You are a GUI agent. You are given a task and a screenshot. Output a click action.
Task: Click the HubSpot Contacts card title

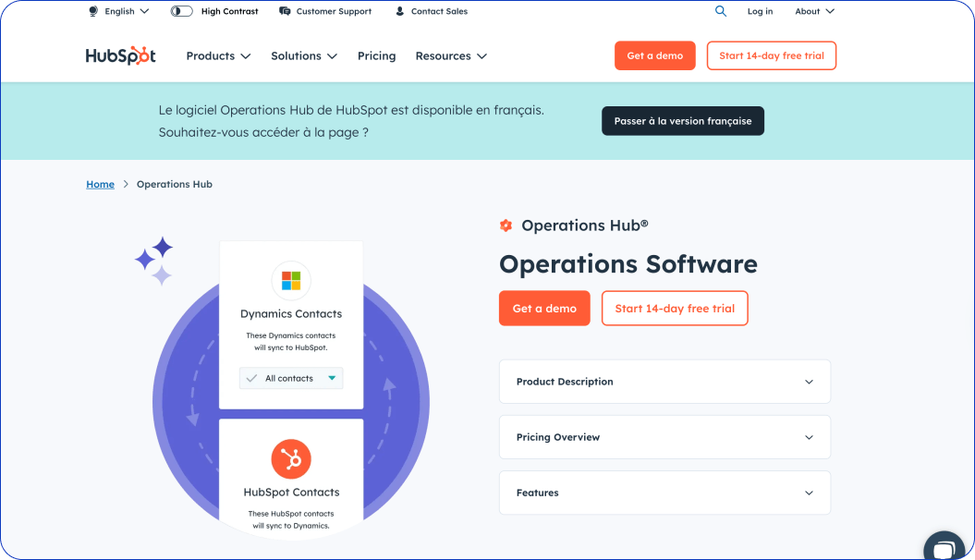291,493
